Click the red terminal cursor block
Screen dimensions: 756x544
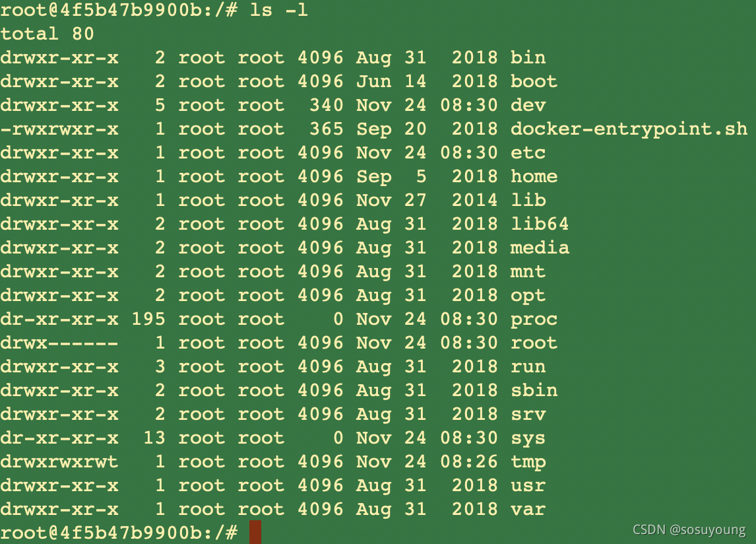[255, 532]
